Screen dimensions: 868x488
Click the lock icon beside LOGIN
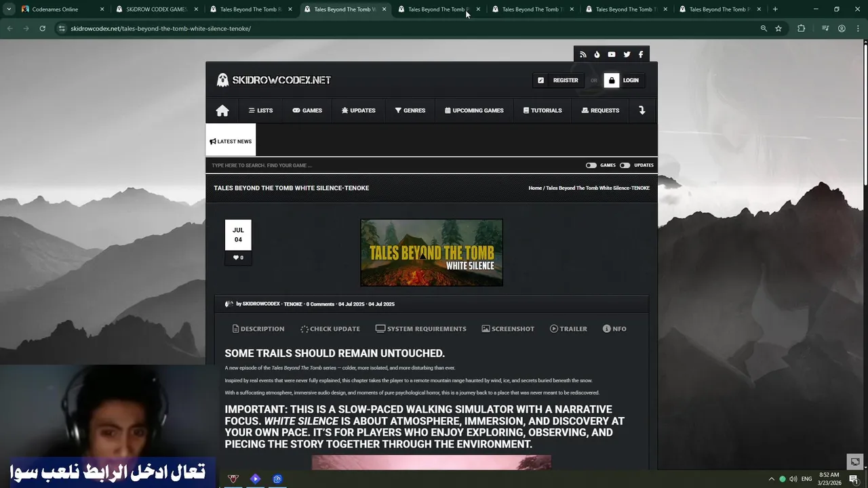point(612,80)
